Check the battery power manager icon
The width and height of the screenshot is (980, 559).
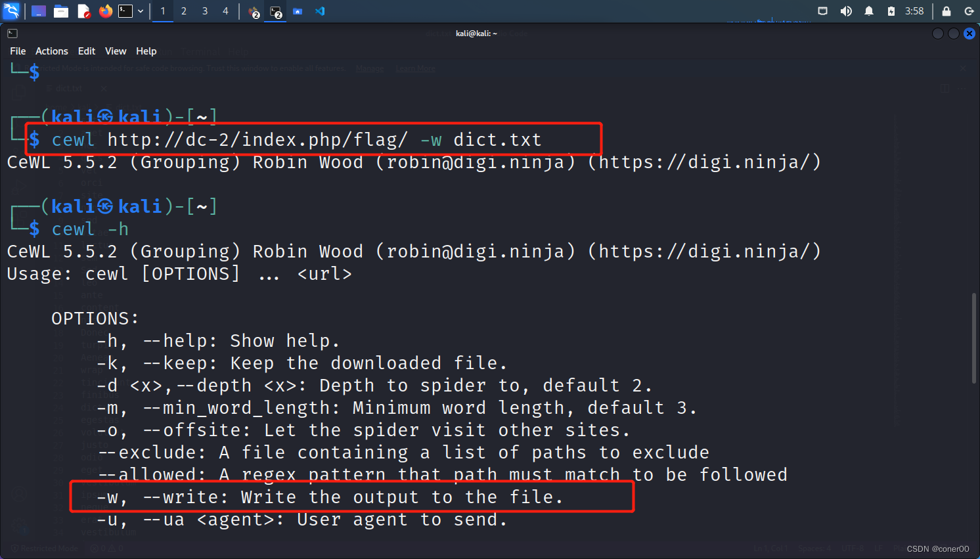coord(891,11)
